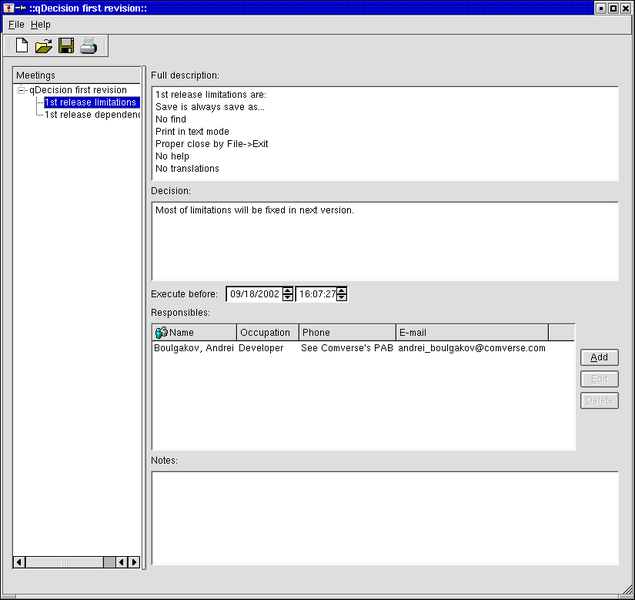Sort by Name column header
Image resolution: width=635 pixels, height=600 pixels.
click(194, 332)
